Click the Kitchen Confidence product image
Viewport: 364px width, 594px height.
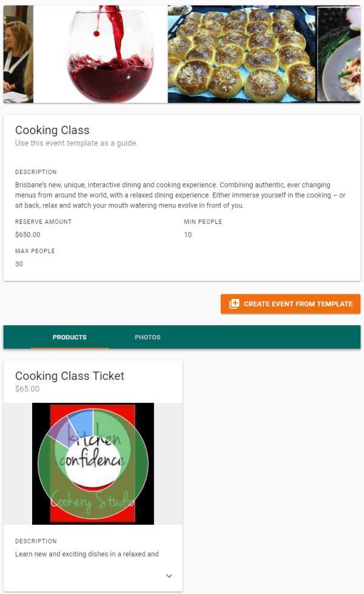(x=93, y=464)
